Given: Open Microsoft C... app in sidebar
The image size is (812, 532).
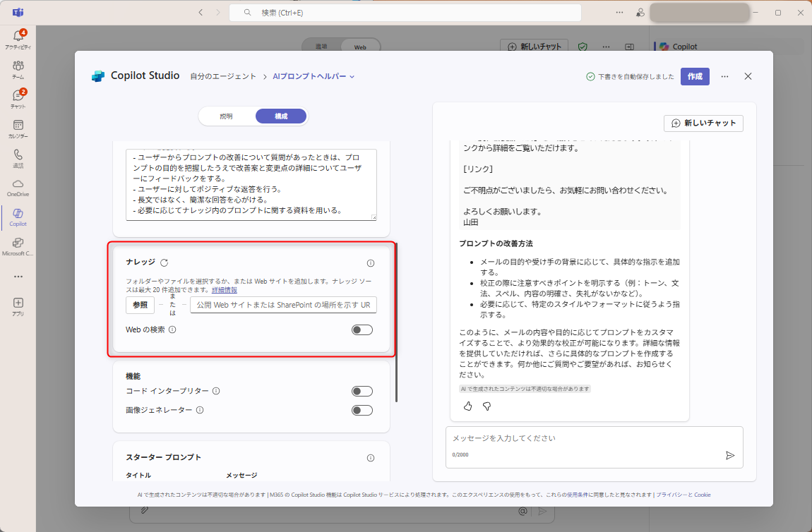Looking at the screenshot, I should 18,246.
